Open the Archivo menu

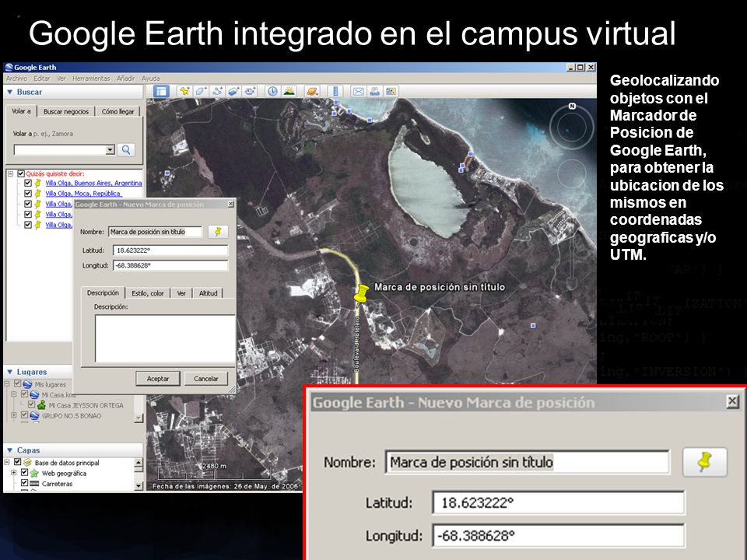(x=16, y=78)
